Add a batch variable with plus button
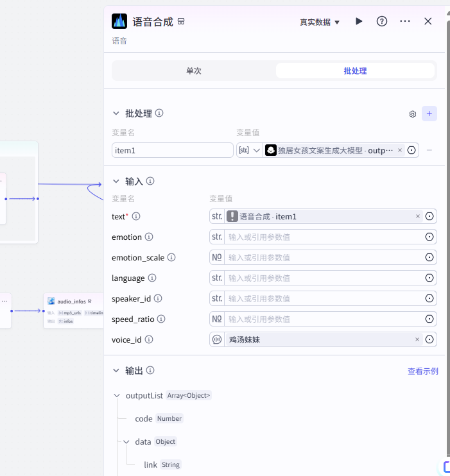The width and height of the screenshot is (450, 476). (429, 114)
